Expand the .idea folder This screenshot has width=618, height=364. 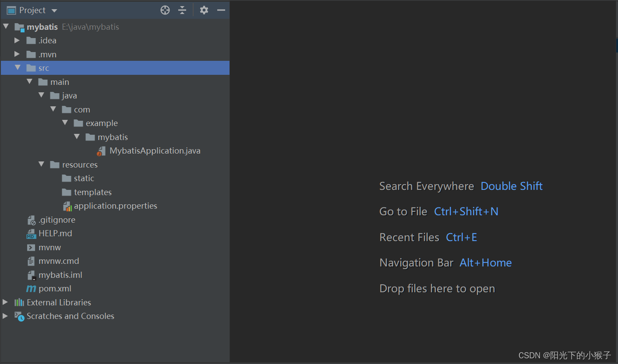(17, 41)
